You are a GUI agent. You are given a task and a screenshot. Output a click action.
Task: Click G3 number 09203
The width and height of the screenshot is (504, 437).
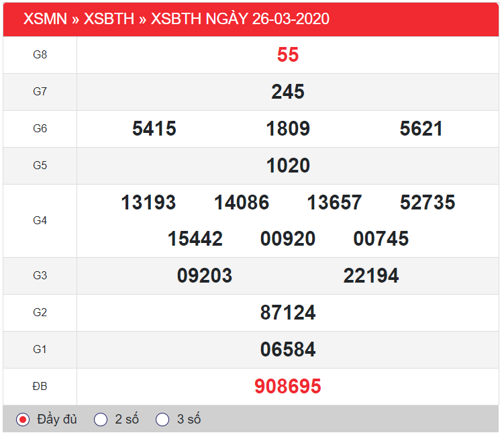click(x=205, y=276)
